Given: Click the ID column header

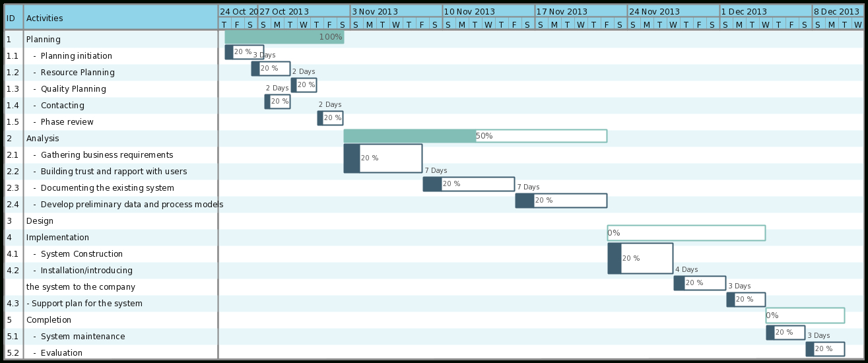Looking at the screenshot, I should (11, 18).
